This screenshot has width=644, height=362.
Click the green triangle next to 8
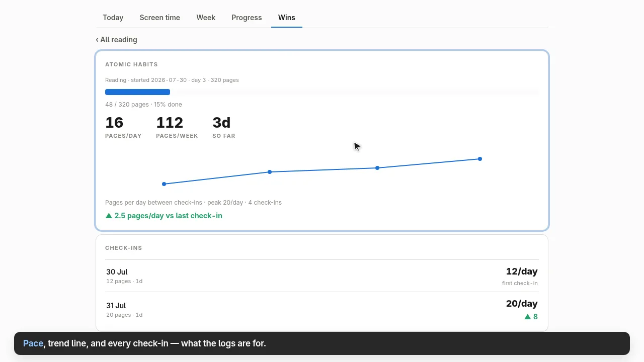528,317
